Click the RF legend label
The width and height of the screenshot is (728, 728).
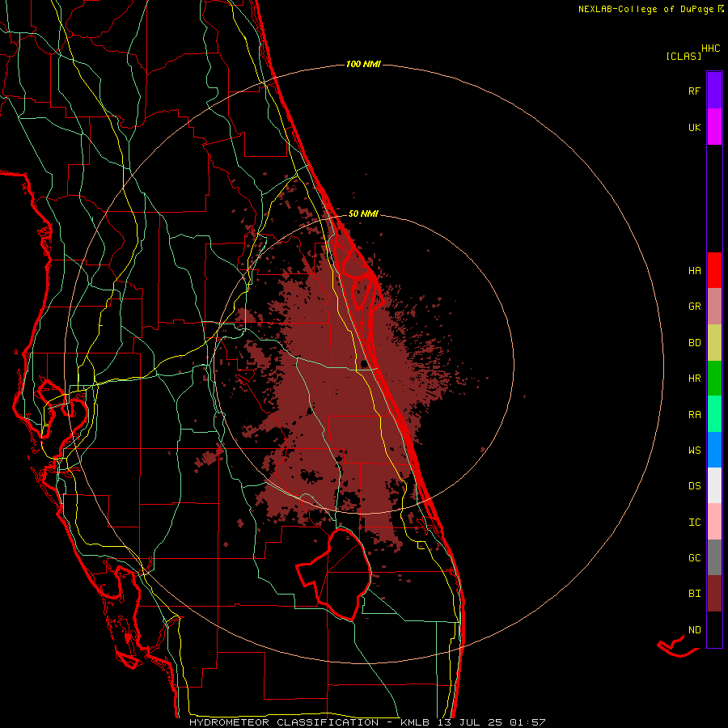pyautogui.click(x=694, y=91)
